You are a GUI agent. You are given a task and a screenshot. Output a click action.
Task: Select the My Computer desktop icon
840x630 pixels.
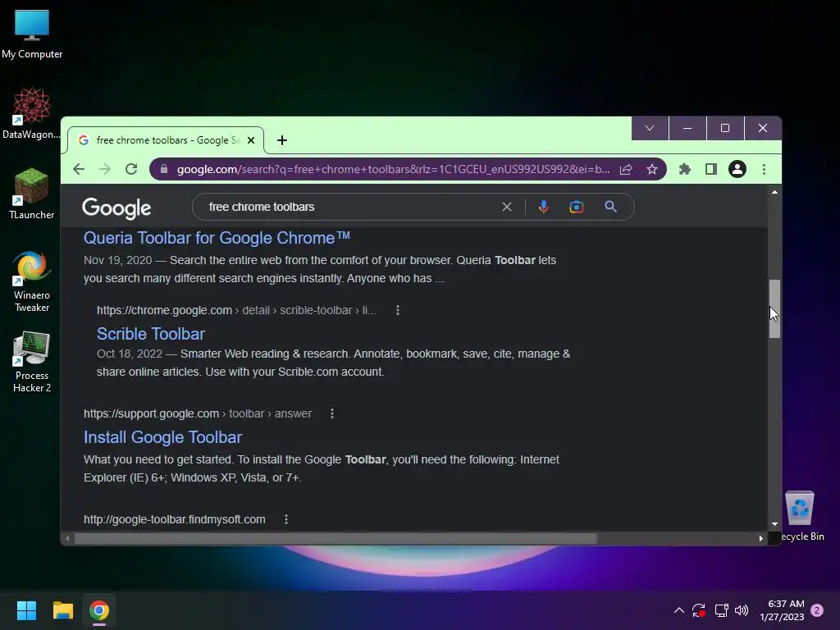point(32,34)
